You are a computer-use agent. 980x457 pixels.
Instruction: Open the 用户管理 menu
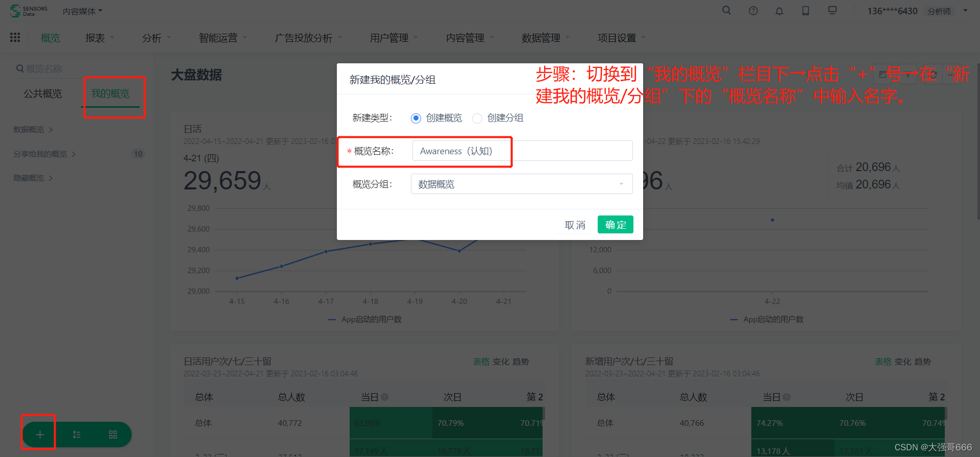(394, 38)
